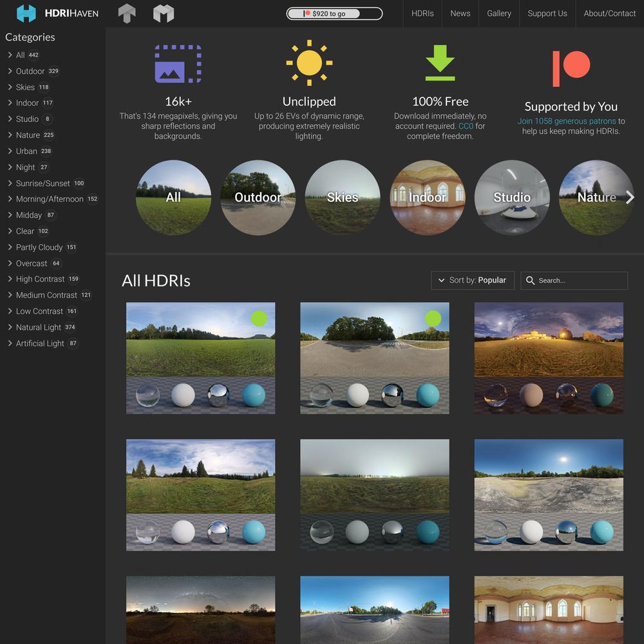Open the 3D Model Haven site icon
The width and height of the screenshot is (644, 644).
pos(164,13)
